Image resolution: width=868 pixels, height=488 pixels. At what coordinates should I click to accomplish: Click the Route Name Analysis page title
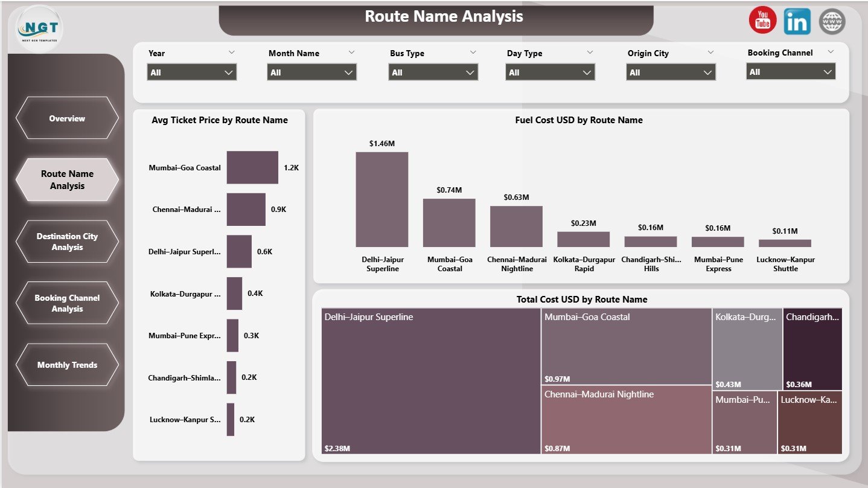[444, 16]
